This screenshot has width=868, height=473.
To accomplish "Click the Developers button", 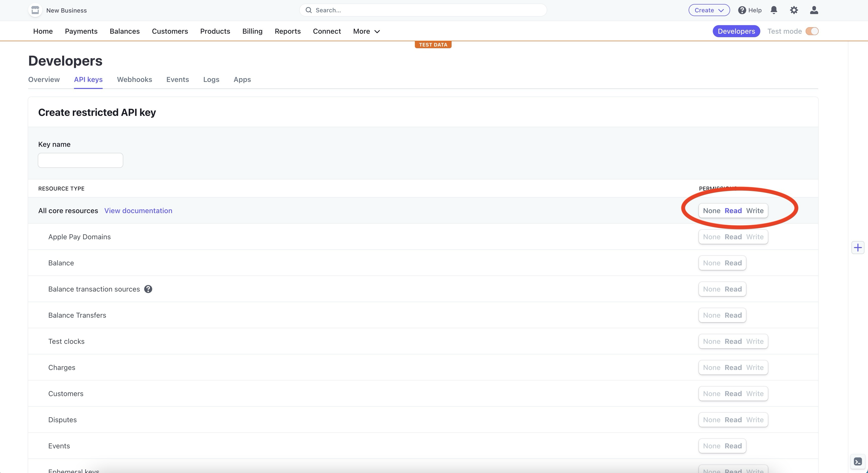I will (736, 31).
